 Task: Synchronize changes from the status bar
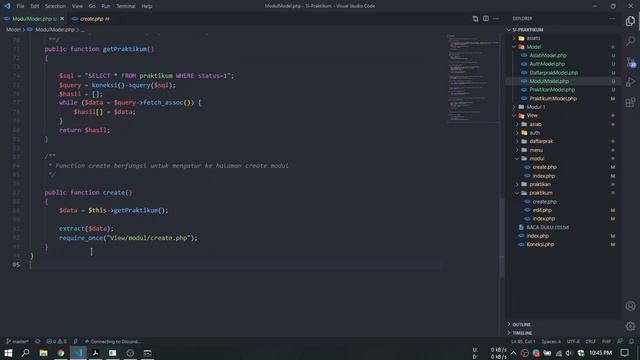click(38, 341)
